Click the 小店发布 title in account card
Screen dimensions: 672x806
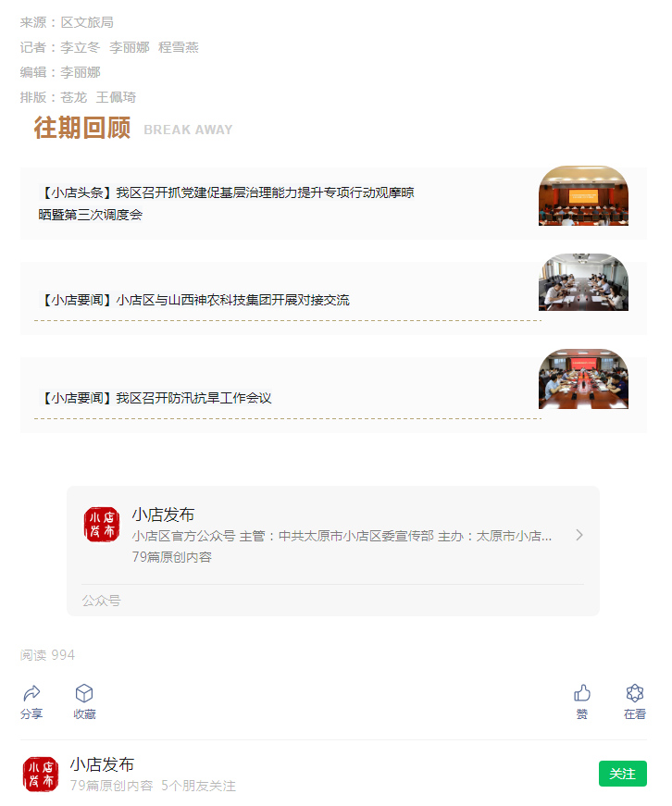click(163, 515)
